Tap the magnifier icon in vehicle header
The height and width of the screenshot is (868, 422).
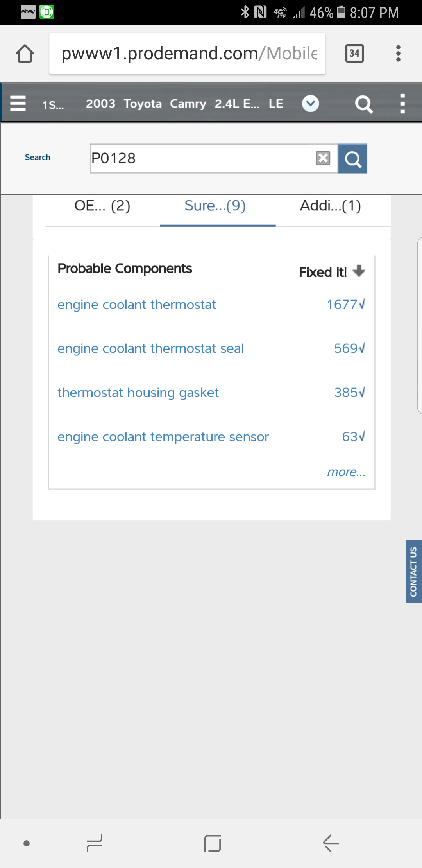click(363, 104)
